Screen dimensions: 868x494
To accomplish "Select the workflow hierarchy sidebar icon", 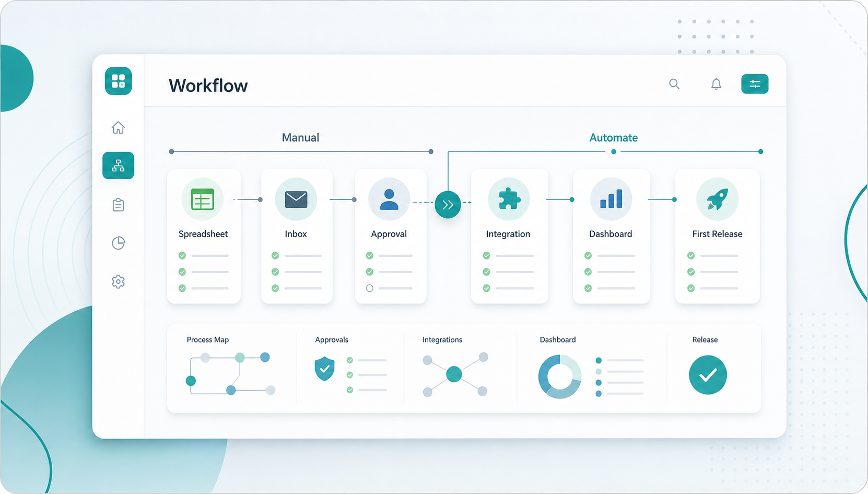I will pyautogui.click(x=118, y=166).
